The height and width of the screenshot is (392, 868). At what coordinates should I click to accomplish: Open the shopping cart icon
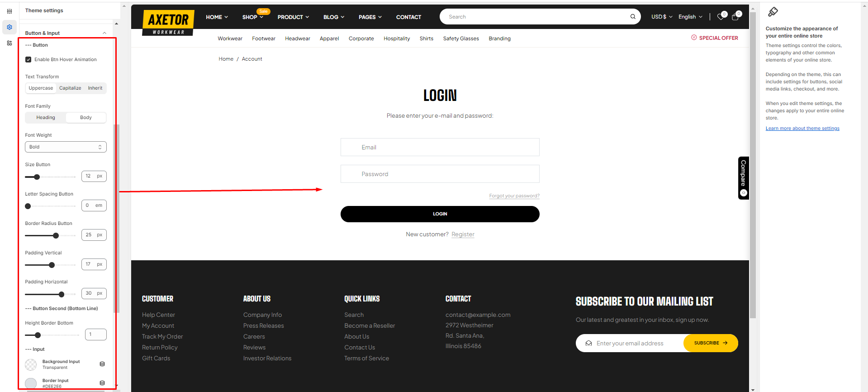tap(735, 17)
